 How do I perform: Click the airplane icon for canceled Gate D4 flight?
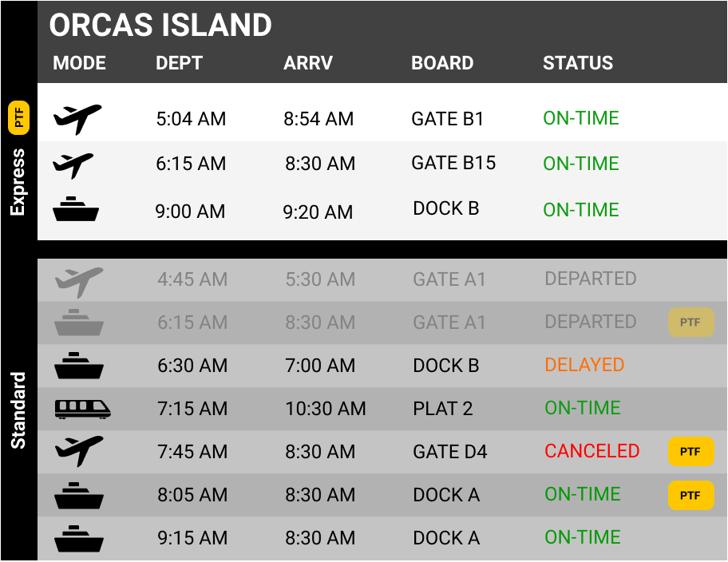(x=79, y=451)
